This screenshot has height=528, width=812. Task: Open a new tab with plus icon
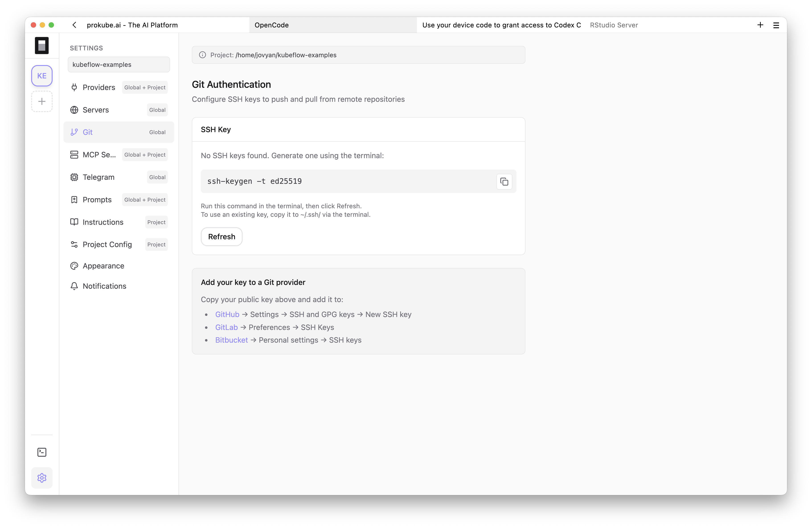(760, 25)
